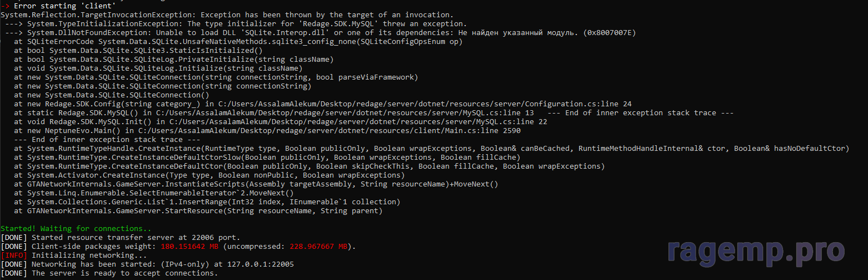
Task: Click the red 180.151642 MB weight value
Action: click(x=188, y=246)
